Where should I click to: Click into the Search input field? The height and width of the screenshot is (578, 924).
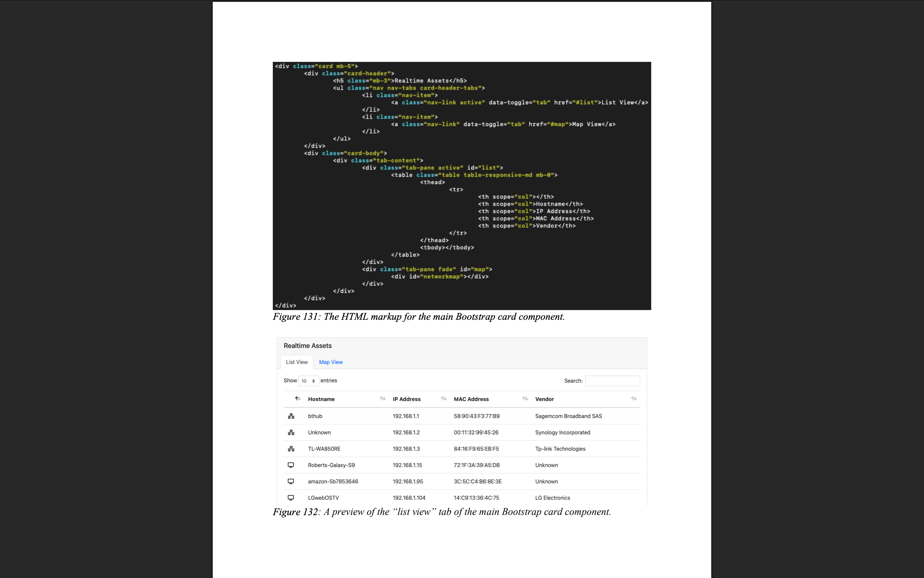612,381
